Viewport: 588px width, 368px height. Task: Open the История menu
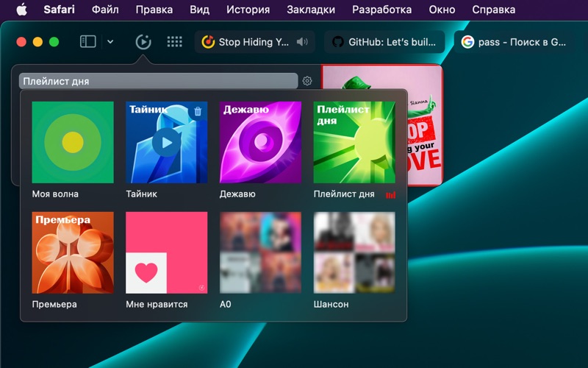coord(248,10)
